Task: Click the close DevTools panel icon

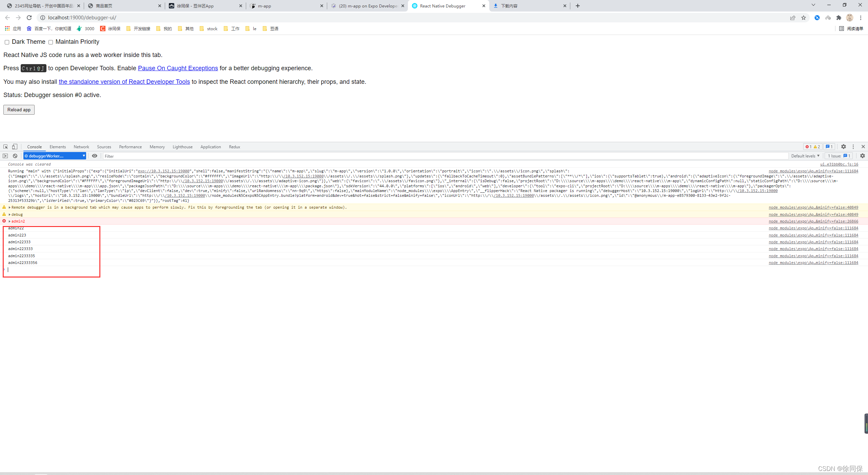Action: coord(863,147)
